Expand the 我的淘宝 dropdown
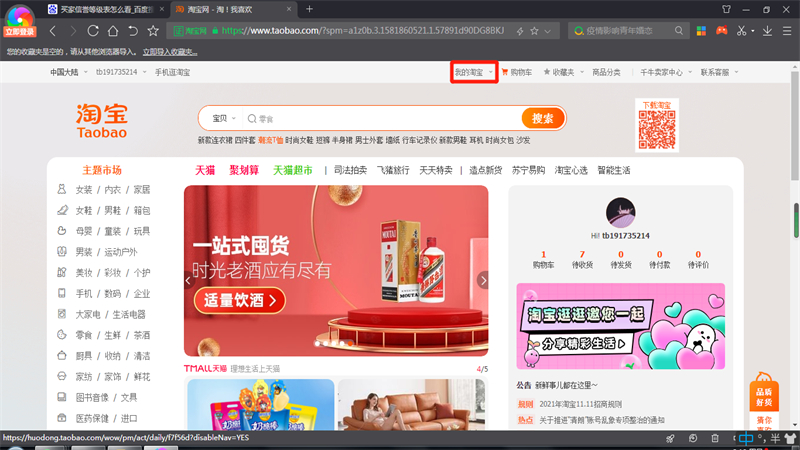The image size is (800, 450). pos(474,72)
